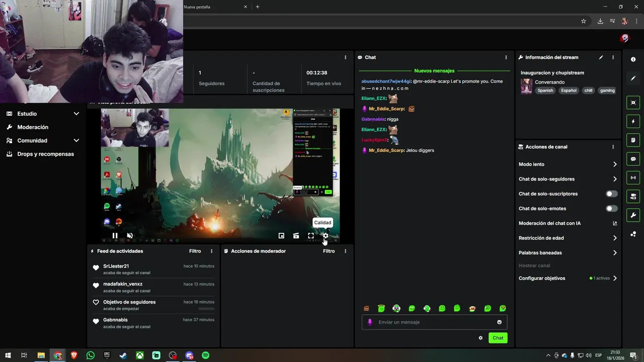Click in Enviar un mensaje field
The height and width of the screenshot is (362, 644).
435,322
